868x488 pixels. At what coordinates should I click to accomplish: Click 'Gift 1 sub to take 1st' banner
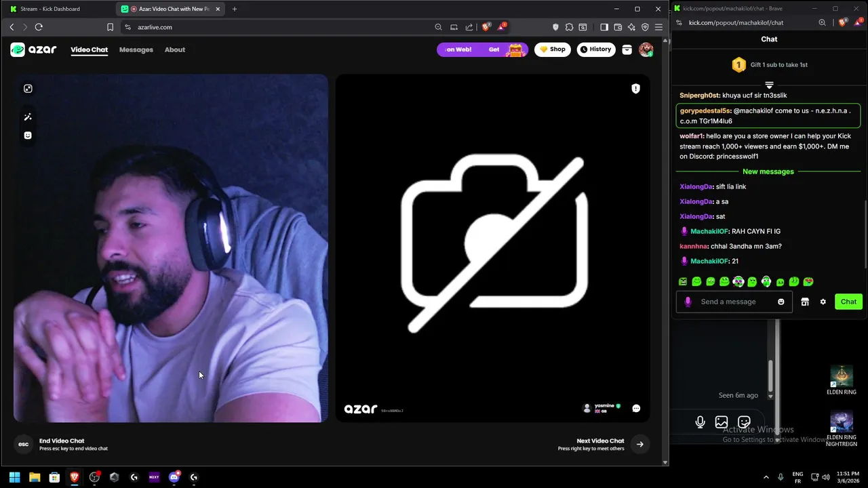769,65
